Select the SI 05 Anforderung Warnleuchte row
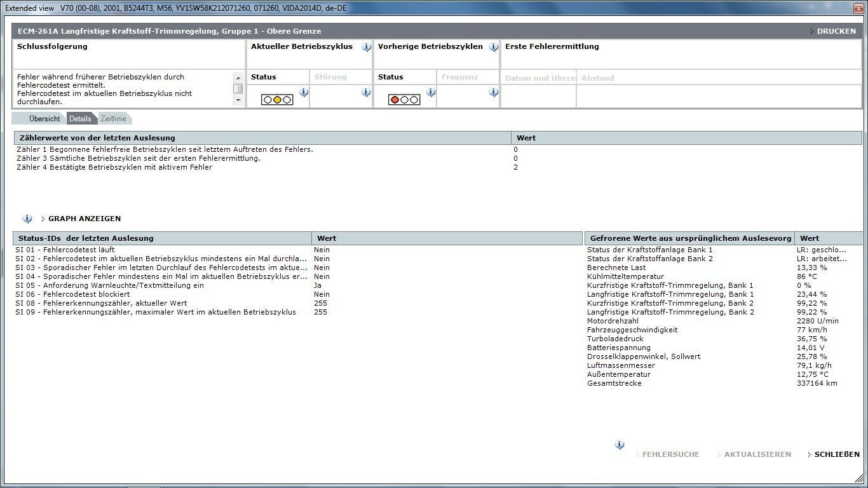 (x=109, y=285)
